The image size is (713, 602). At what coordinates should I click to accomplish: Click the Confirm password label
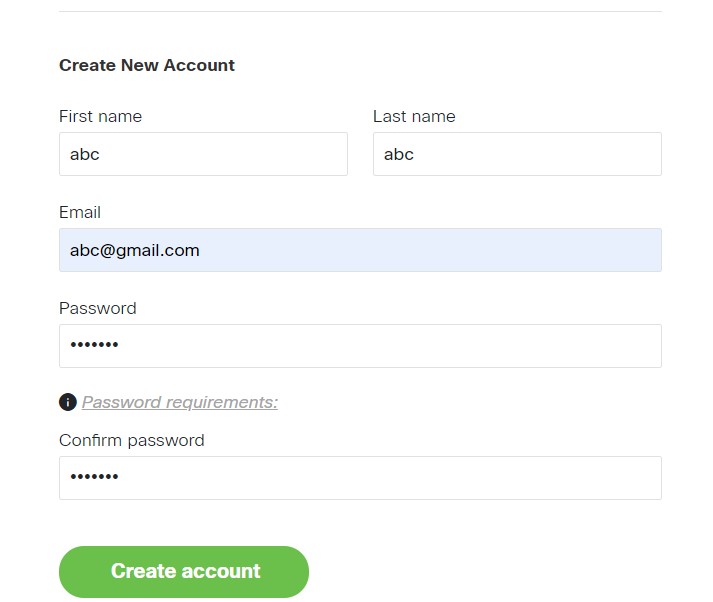pyautogui.click(x=132, y=441)
